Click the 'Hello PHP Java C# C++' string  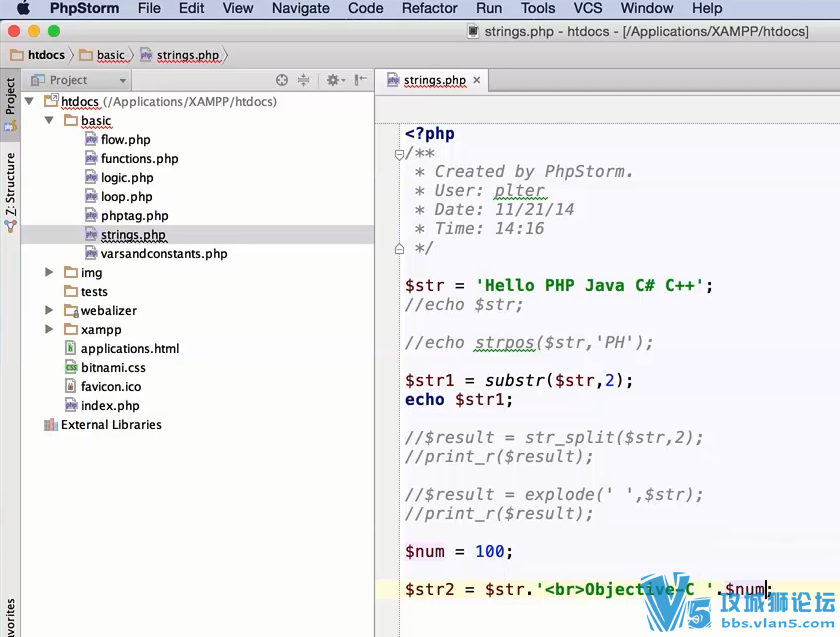tap(589, 286)
